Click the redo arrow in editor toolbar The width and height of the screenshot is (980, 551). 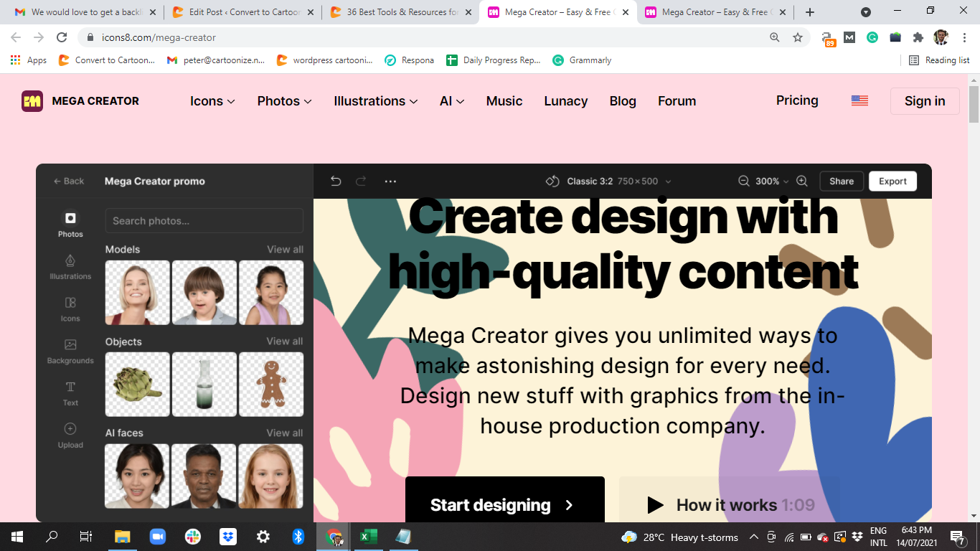[362, 182]
